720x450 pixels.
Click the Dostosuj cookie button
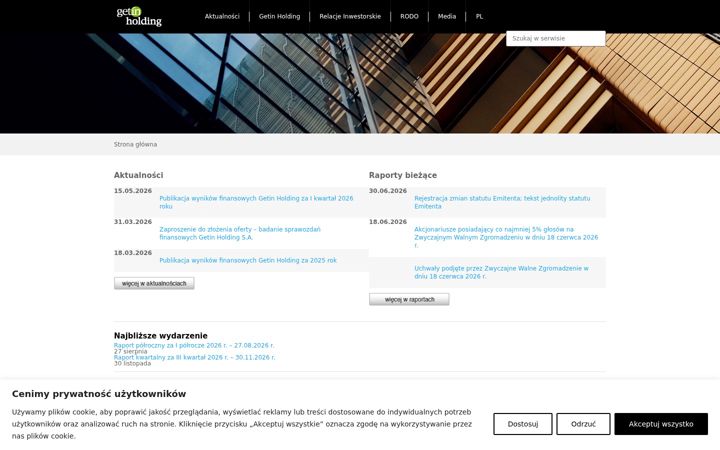(x=523, y=424)
